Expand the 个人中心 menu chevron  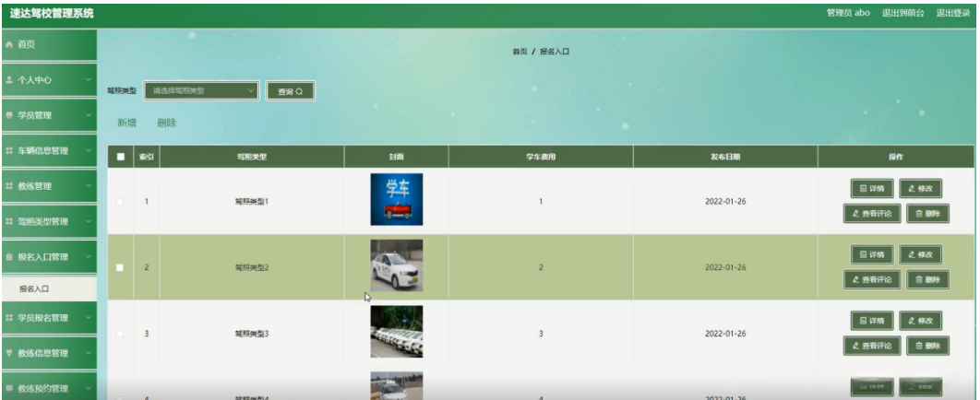(88, 80)
